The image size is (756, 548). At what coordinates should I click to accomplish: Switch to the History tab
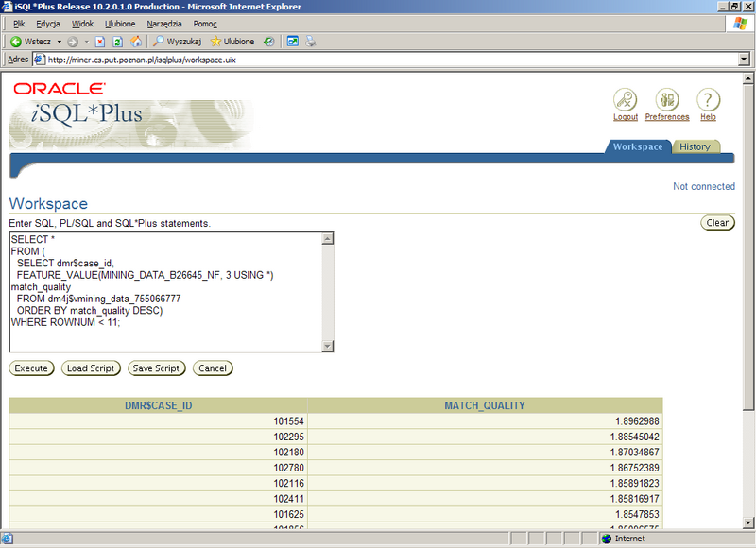pyautogui.click(x=696, y=146)
